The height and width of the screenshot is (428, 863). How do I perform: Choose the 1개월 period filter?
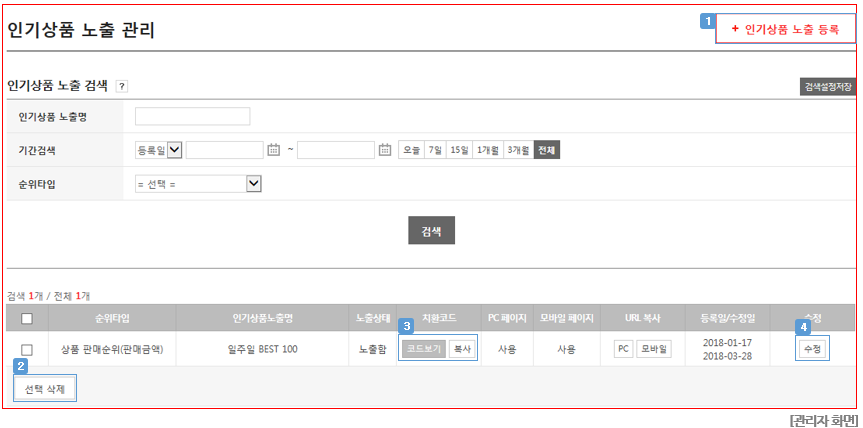(x=488, y=150)
